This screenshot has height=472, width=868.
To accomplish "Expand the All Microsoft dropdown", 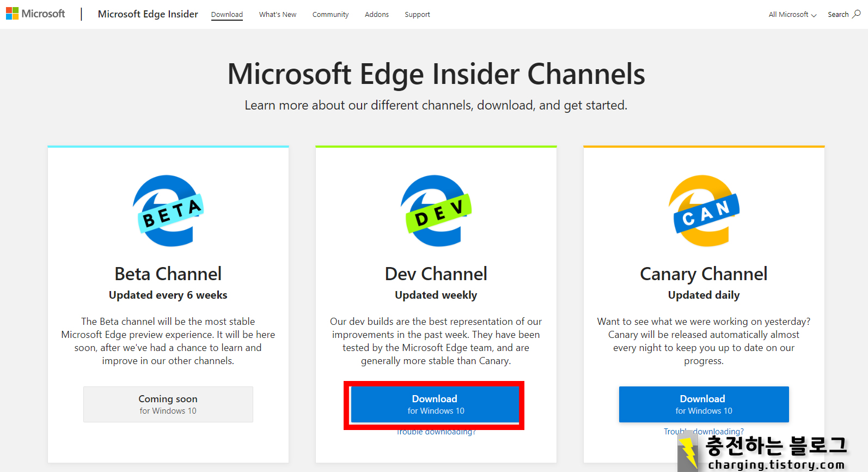I will coord(792,15).
